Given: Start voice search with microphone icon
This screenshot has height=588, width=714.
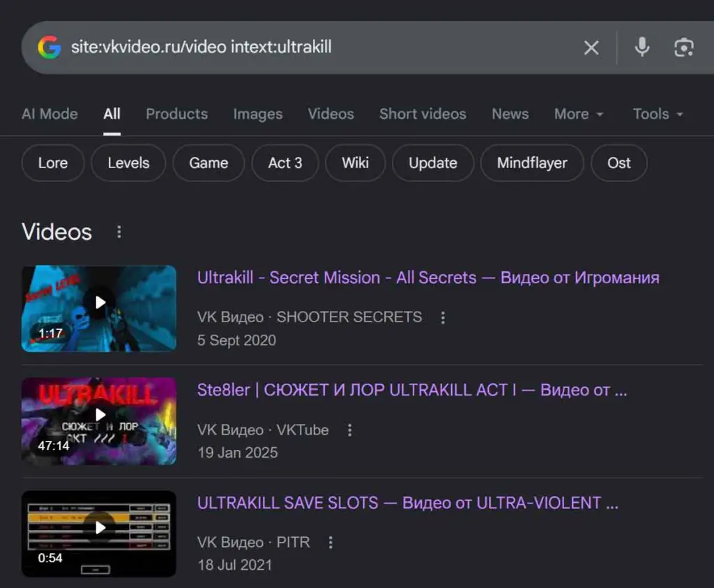Looking at the screenshot, I should 642,47.
